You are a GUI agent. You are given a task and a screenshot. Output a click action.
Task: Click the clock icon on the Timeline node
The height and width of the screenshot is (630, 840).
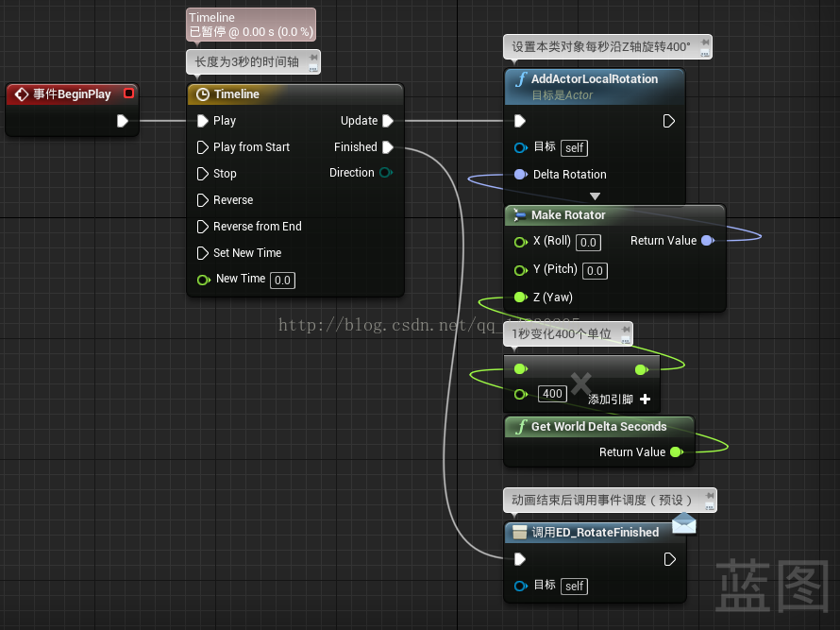(x=202, y=94)
